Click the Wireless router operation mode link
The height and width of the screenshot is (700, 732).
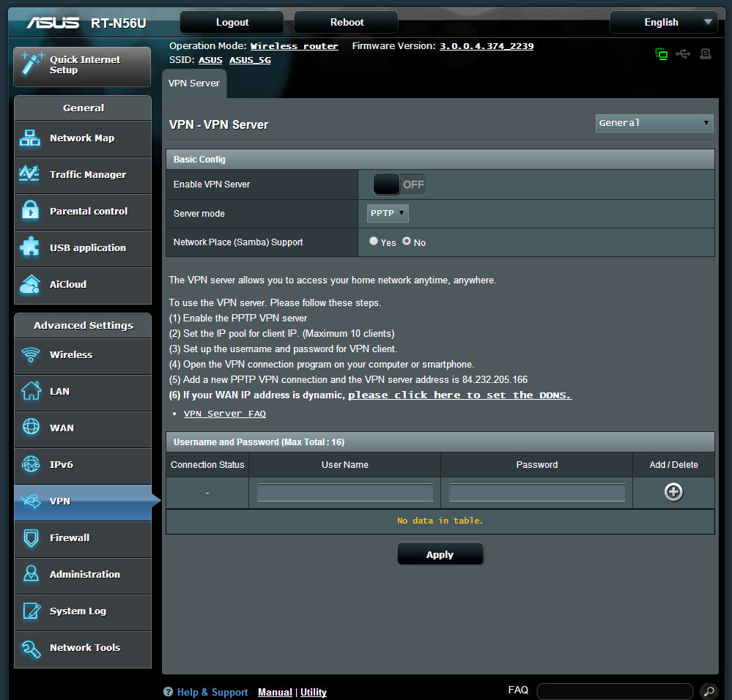pyautogui.click(x=294, y=46)
